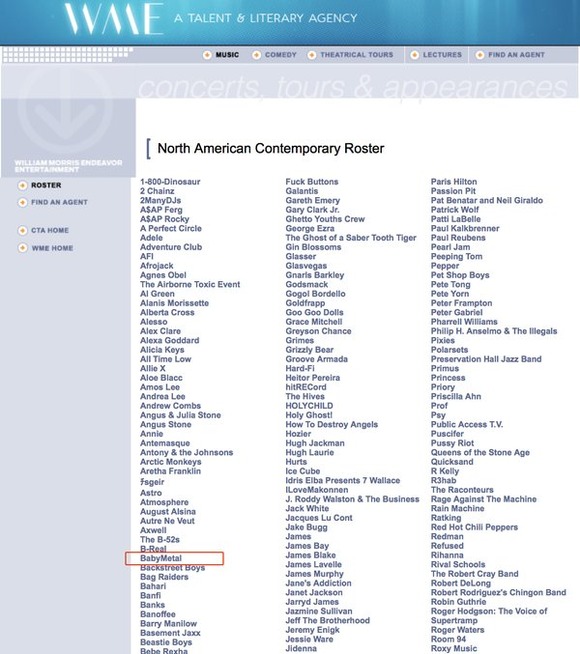Open the Robert Rodriguez's Chingon Band link

(498, 593)
